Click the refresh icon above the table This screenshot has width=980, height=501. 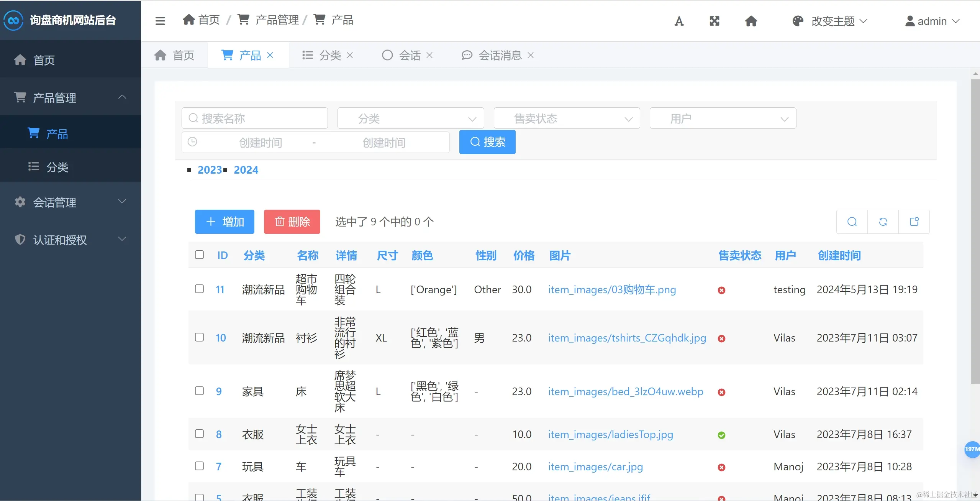(x=883, y=222)
